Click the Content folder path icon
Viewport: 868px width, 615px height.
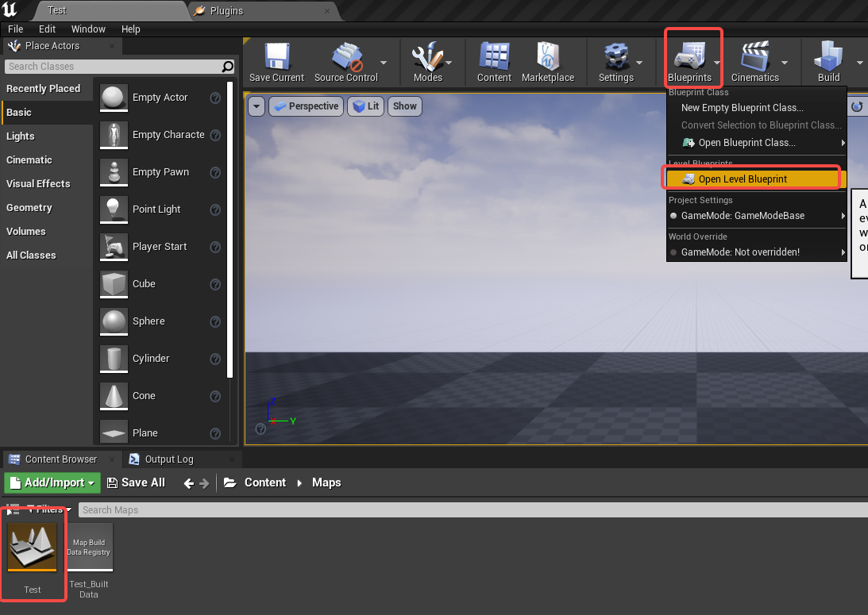[230, 482]
